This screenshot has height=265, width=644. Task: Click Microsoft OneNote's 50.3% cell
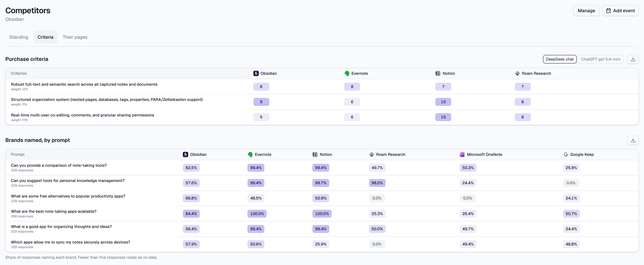pos(468,168)
